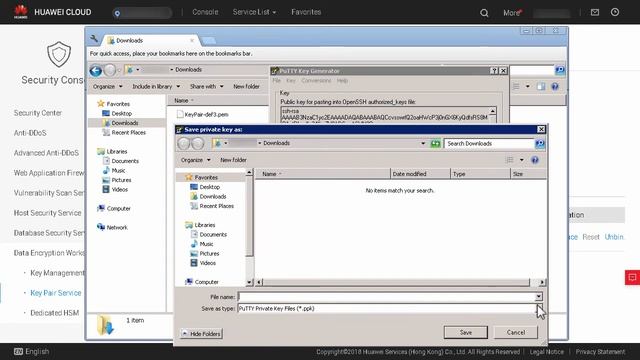Click the mail envelope icon
The height and width of the screenshot is (360, 640).
(595, 12)
